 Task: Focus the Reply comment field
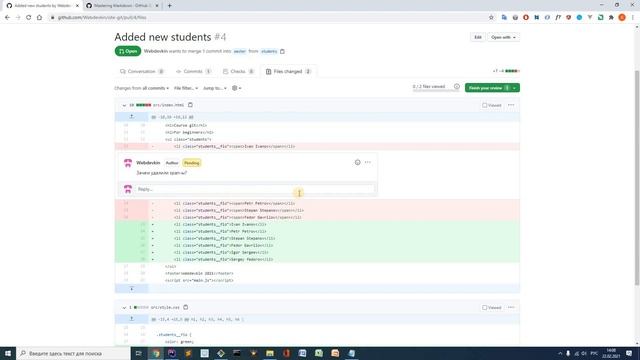click(254, 189)
